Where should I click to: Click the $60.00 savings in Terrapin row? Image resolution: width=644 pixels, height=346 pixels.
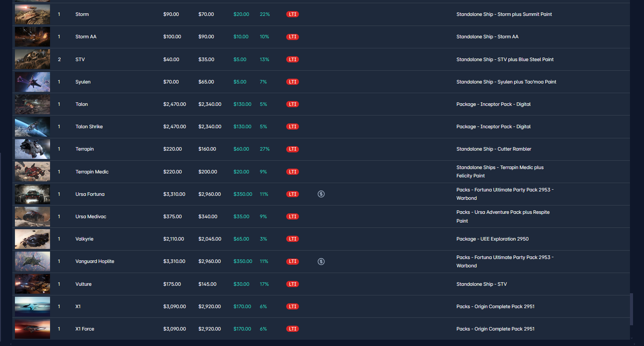[242, 149]
